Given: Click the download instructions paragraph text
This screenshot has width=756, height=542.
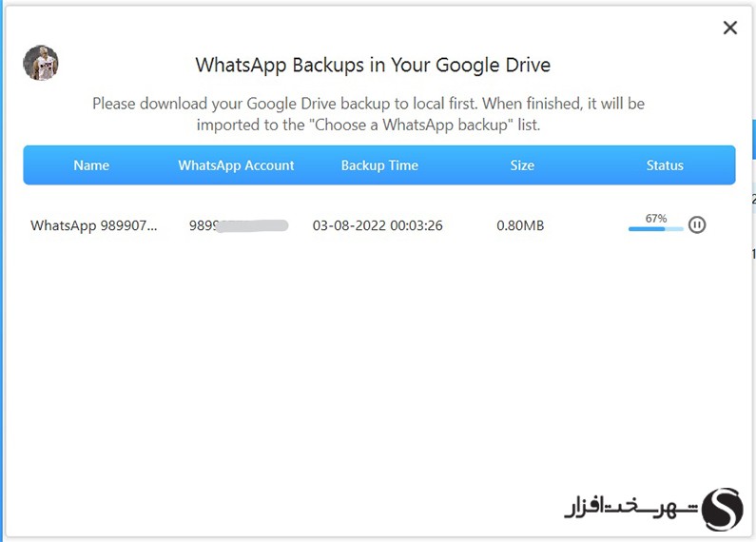Looking at the screenshot, I should (368, 114).
